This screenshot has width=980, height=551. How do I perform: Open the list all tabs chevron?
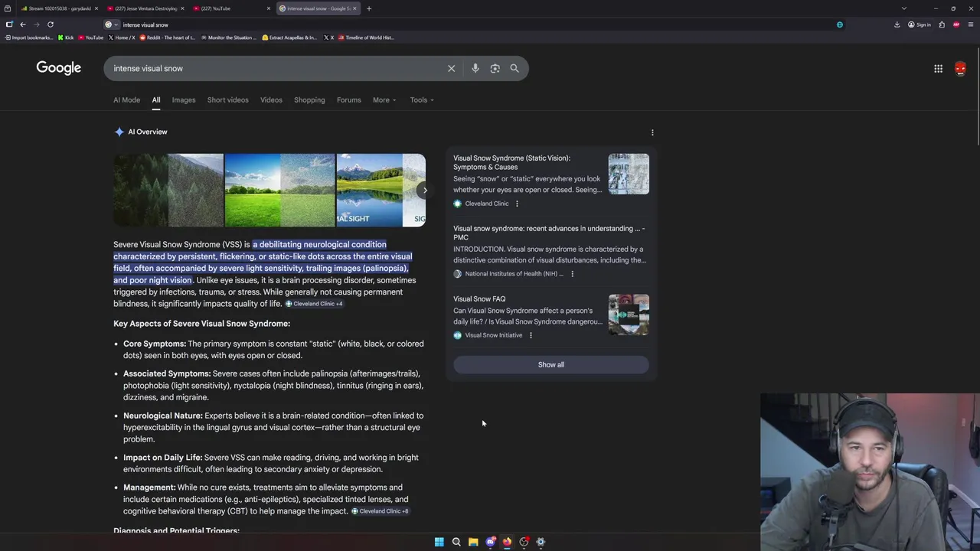click(904, 8)
